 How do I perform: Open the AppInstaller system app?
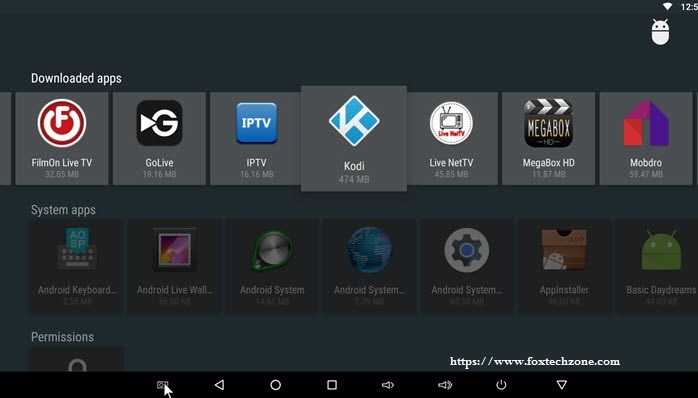(x=564, y=266)
